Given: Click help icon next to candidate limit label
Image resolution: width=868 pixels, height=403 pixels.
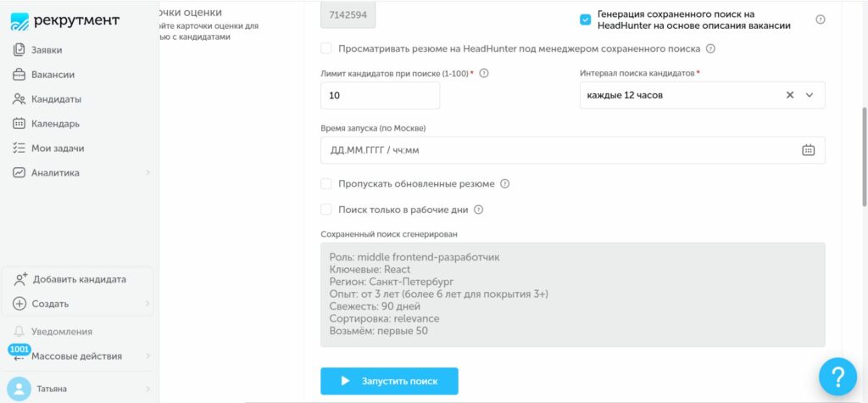Looking at the screenshot, I should [484, 74].
